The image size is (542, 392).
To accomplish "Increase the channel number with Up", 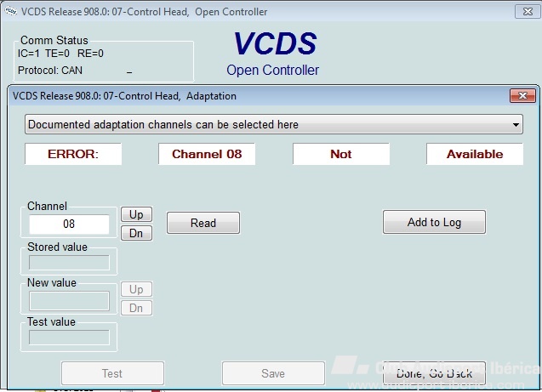I will point(136,214).
